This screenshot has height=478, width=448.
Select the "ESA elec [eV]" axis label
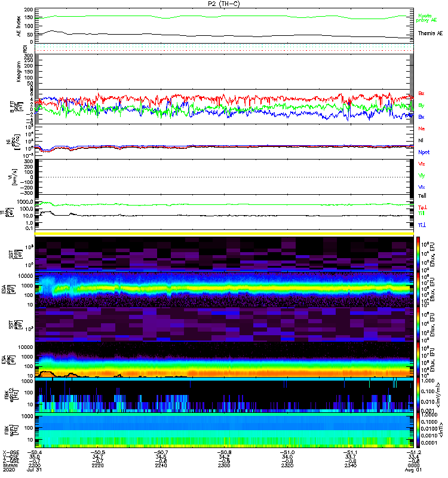[x=7, y=360]
